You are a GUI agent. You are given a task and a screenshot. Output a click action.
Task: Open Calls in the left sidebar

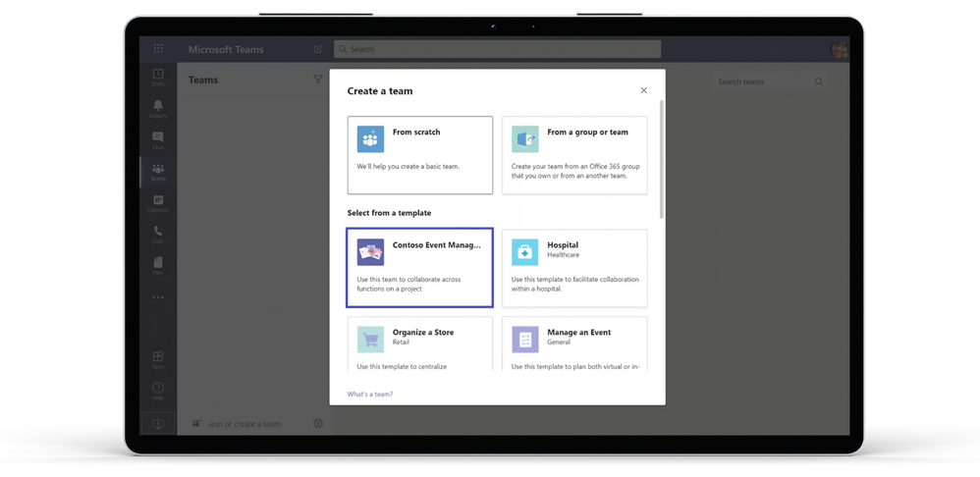pos(158,235)
